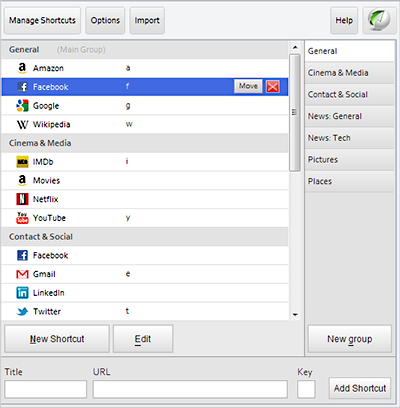Click the scrollbar down arrow
400x408 pixels.
(x=295, y=314)
